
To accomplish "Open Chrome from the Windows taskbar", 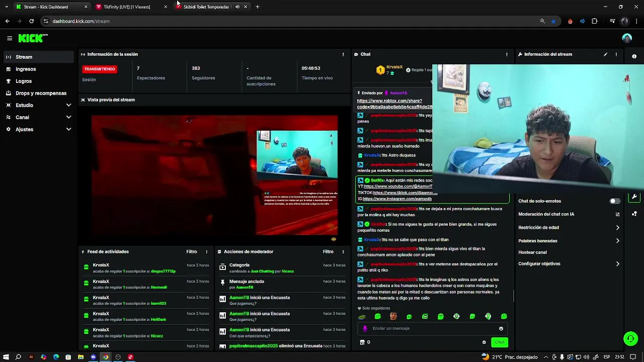I will (x=106, y=357).
